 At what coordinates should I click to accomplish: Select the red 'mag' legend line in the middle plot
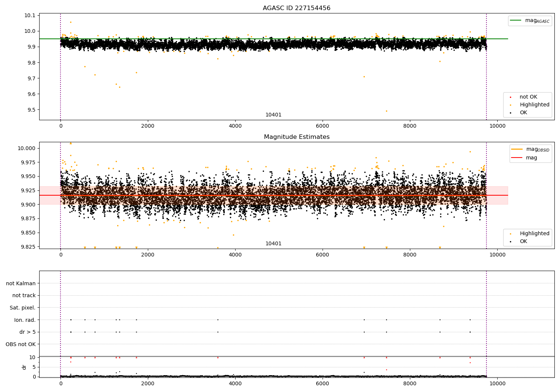pos(517,158)
